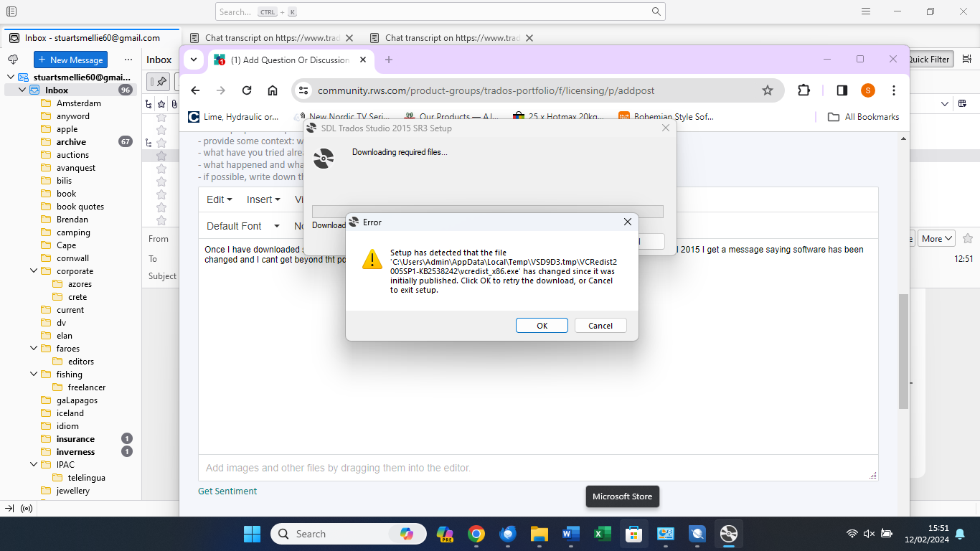Select the Amsterdam folder

[x=78, y=103]
